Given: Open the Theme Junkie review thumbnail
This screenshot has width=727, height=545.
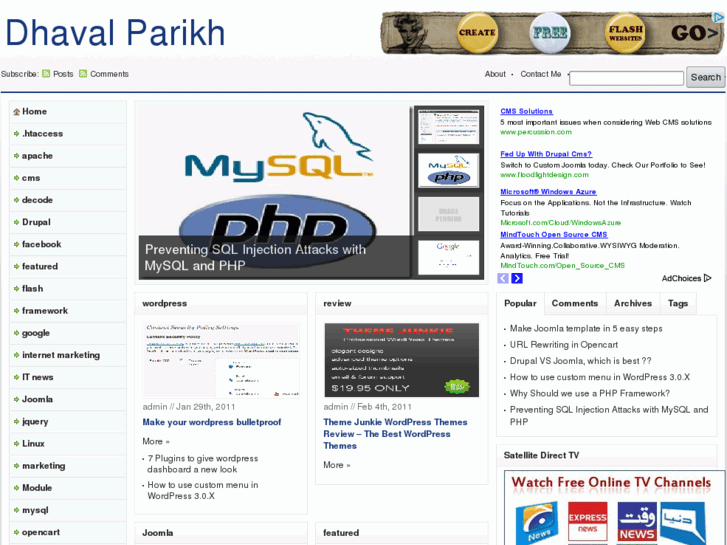Looking at the screenshot, I should pyautogui.click(x=402, y=360).
